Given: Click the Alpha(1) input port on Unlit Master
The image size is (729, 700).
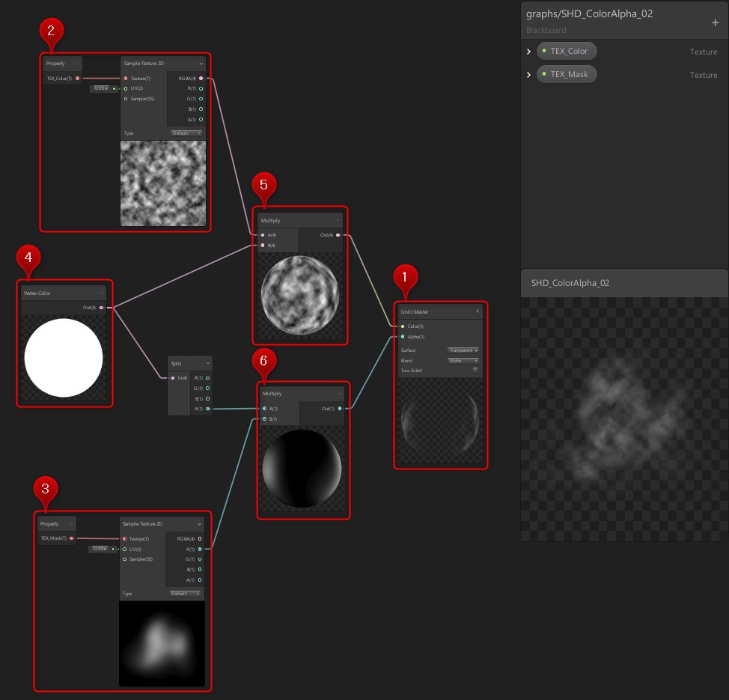Looking at the screenshot, I should 403,337.
